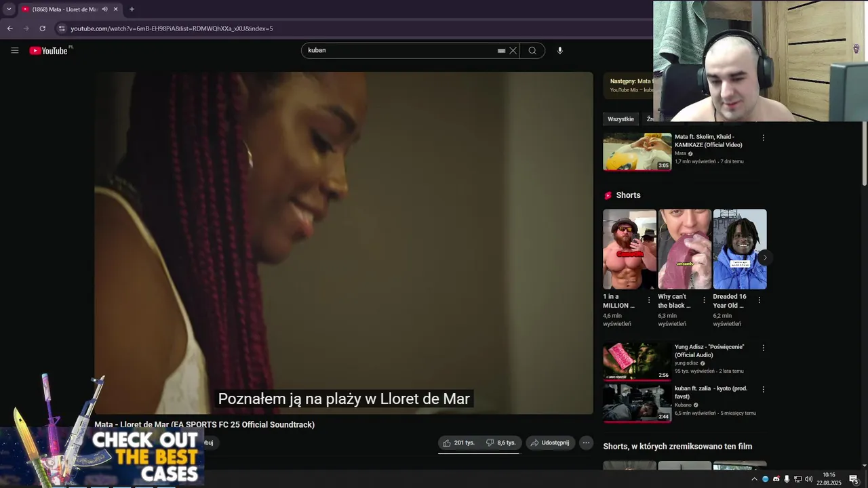
Task: Run search with the magnifier button
Action: click(532, 50)
